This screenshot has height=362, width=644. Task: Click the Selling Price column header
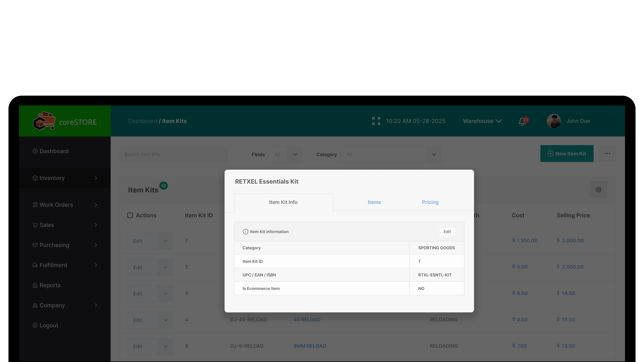pos(573,215)
